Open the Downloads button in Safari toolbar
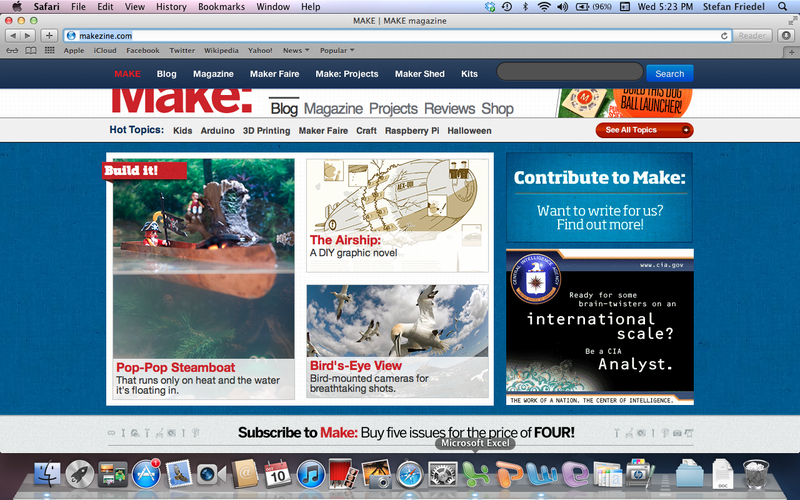Viewport: 800px width, 500px height. (786, 36)
